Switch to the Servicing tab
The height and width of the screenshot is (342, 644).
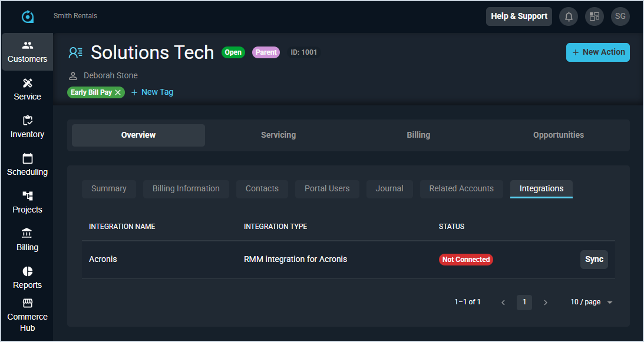point(278,135)
